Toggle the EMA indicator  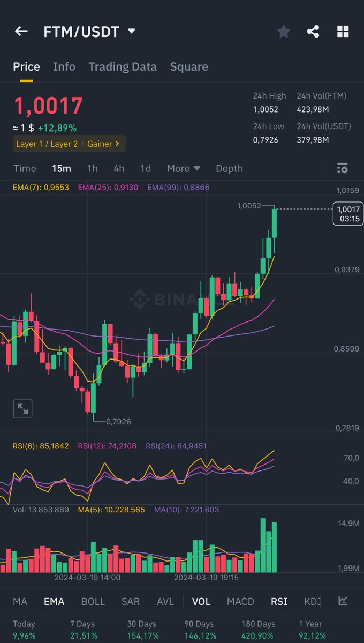pos(54,601)
